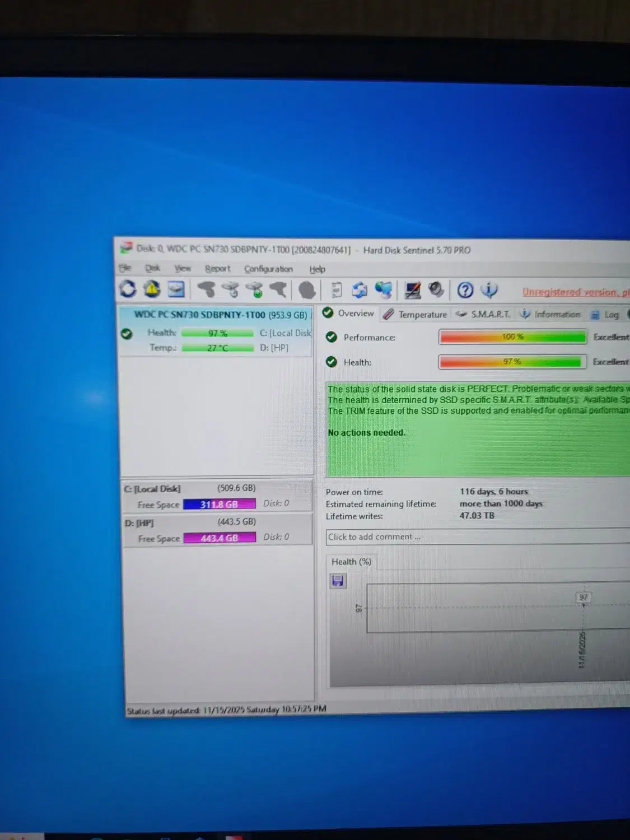Click the Unregistered version link
The image size is (630, 840).
pyautogui.click(x=575, y=292)
